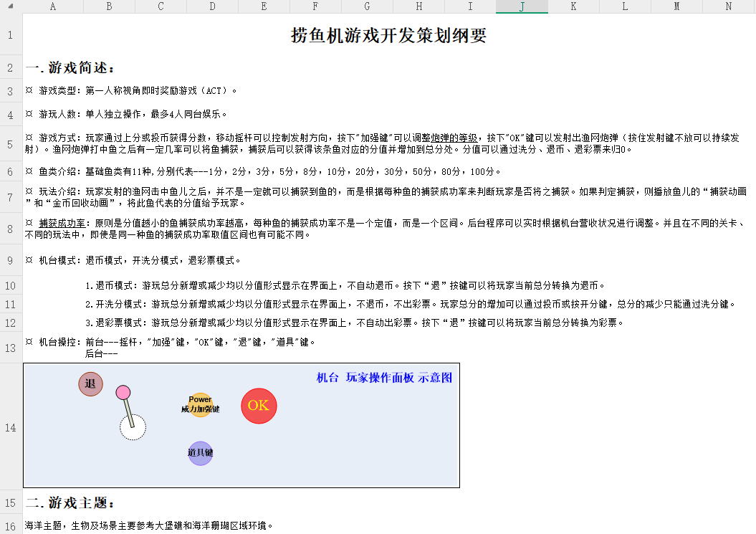Image resolution: width=756 pixels, height=534 pixels.
Task: Click column N header
Action: pos(728,6)
